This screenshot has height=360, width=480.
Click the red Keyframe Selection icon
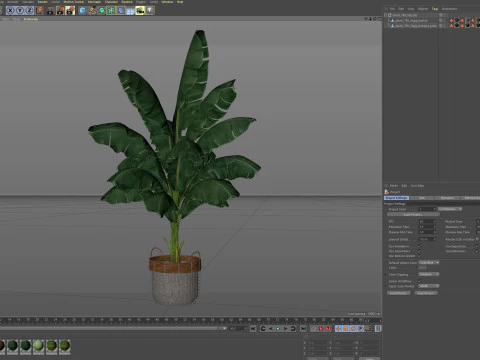click(328, 329)
